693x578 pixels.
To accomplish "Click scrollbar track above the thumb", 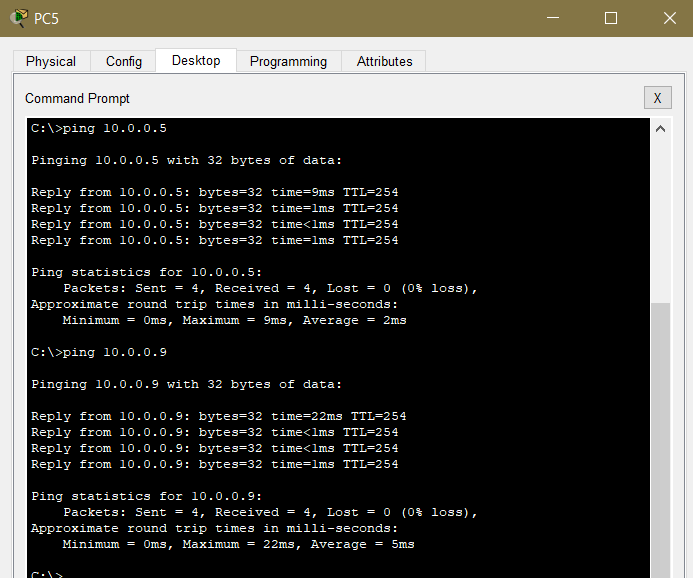I will click(660, 220).
